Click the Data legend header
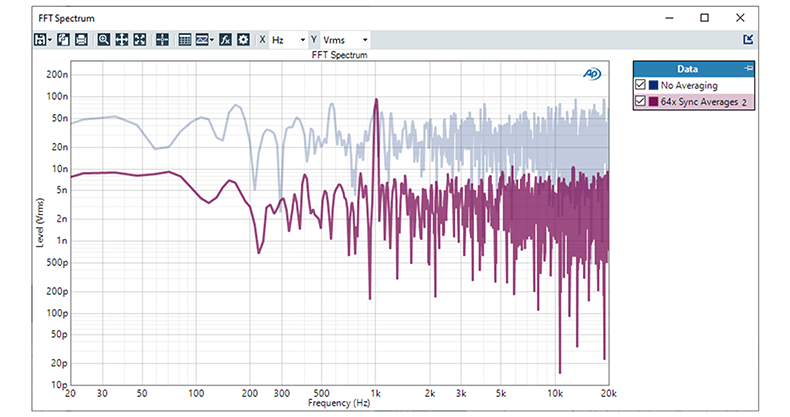 688,69
